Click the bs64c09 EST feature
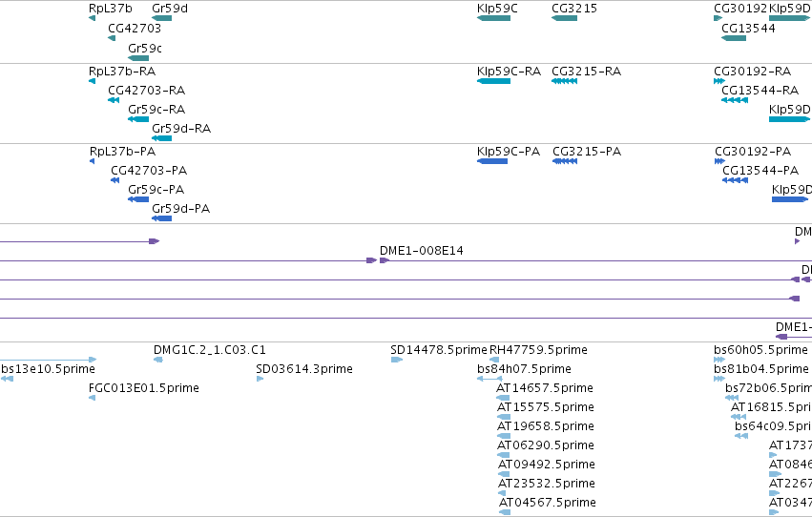 coord(741,436)
